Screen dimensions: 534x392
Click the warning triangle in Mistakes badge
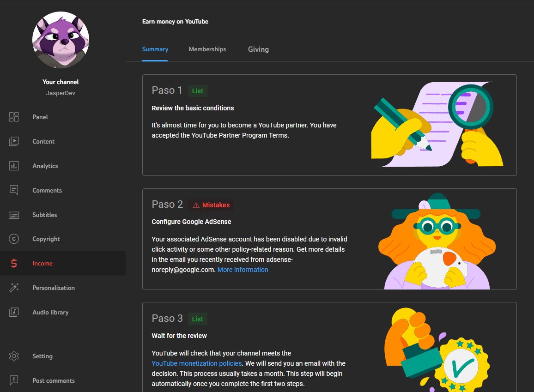[x=196, y=205]
